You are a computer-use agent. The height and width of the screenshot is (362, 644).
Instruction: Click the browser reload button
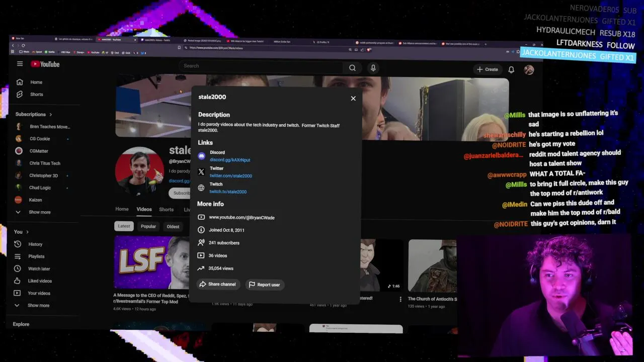[23, 45]
